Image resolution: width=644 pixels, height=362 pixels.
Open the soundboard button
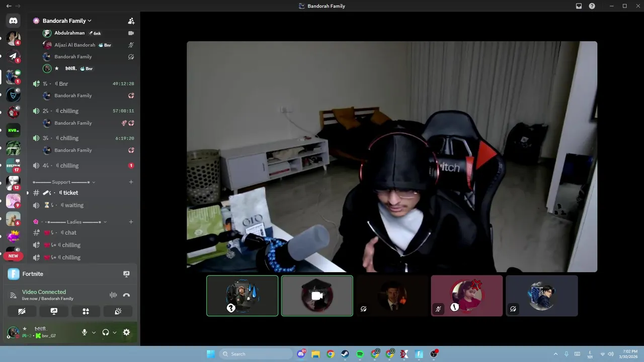click(x=118, y=311)
